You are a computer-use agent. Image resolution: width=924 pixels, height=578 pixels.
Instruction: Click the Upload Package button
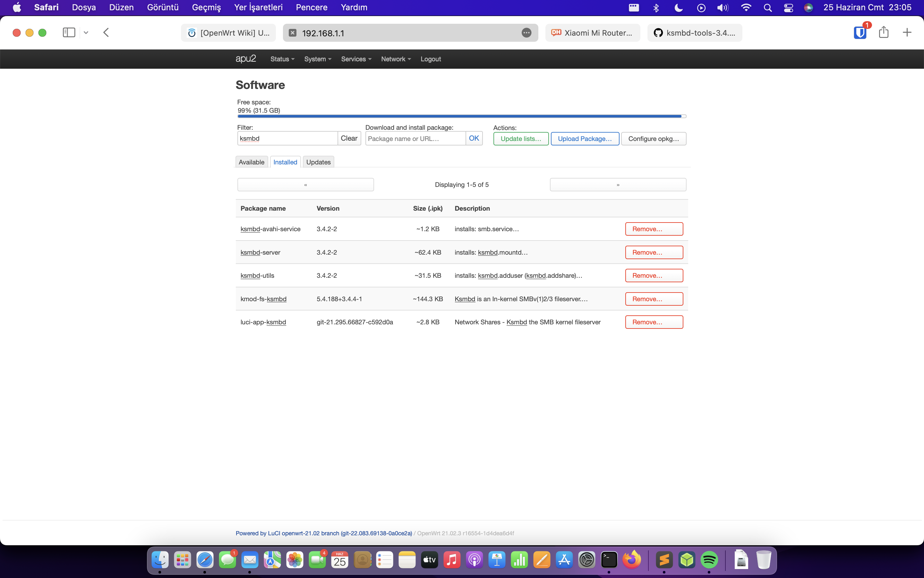click(585, 139)
